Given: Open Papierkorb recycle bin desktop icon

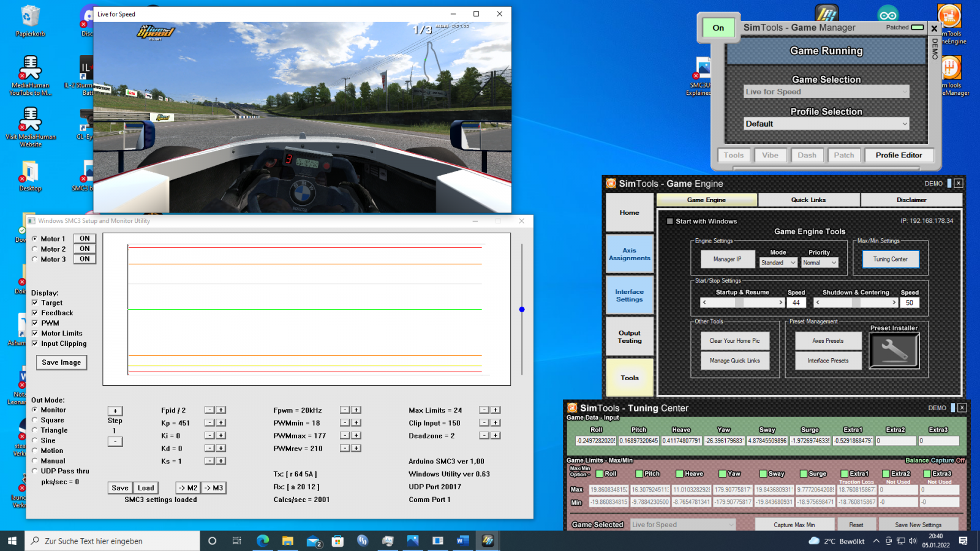Looking at the screenshot, I should 30,21.
